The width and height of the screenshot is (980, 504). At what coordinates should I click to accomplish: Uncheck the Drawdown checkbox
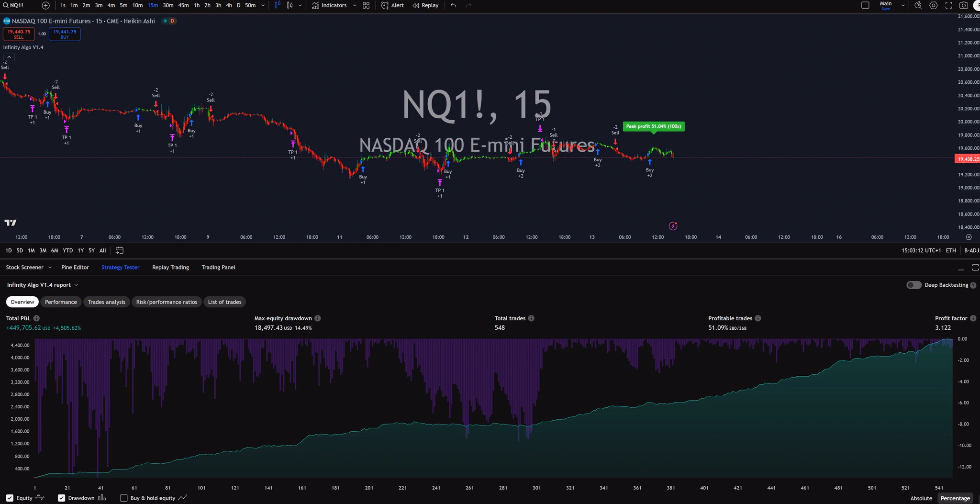61,498
